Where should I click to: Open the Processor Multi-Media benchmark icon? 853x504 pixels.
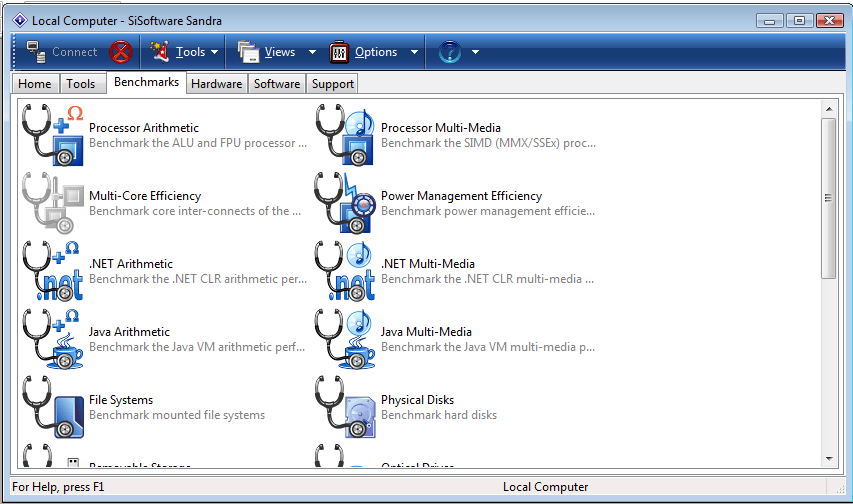(345, 135)
